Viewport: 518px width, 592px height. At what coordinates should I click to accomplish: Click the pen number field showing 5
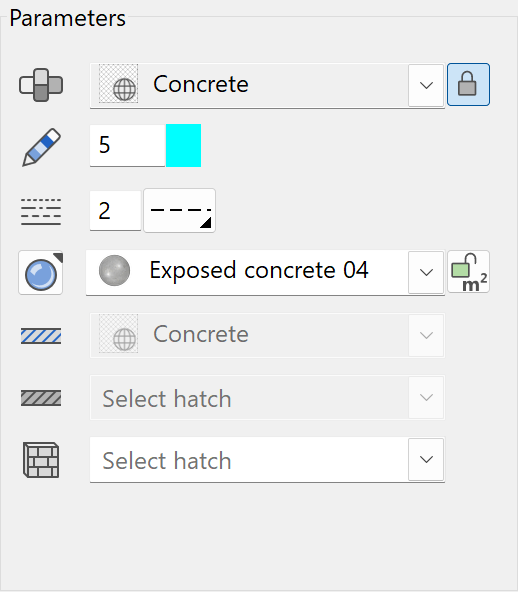(128, 145)
